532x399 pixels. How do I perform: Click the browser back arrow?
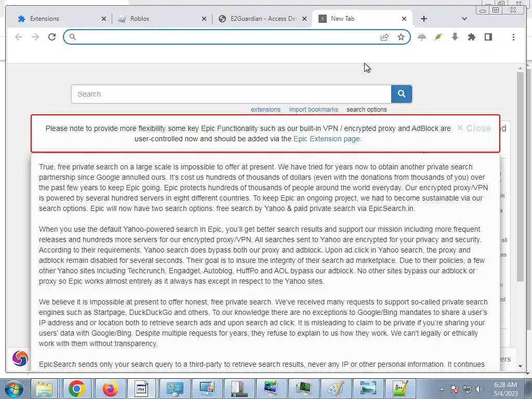(19, 37)
